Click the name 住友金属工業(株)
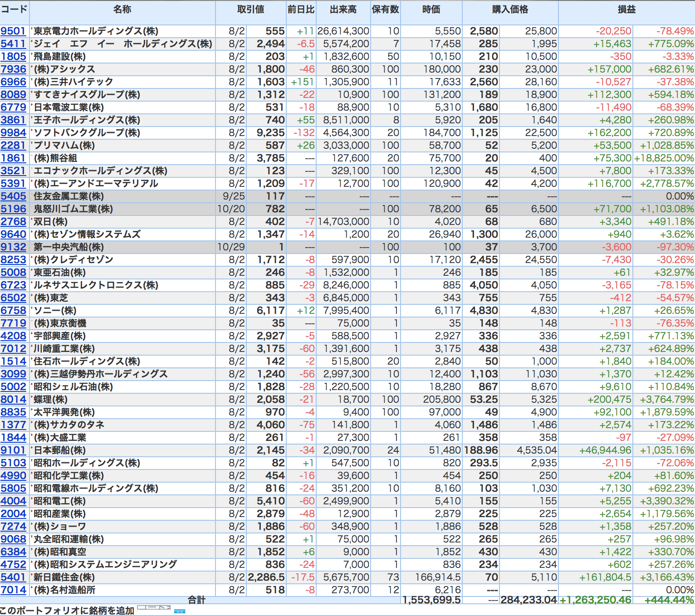 pyautogui.click(x=69, y=196)
